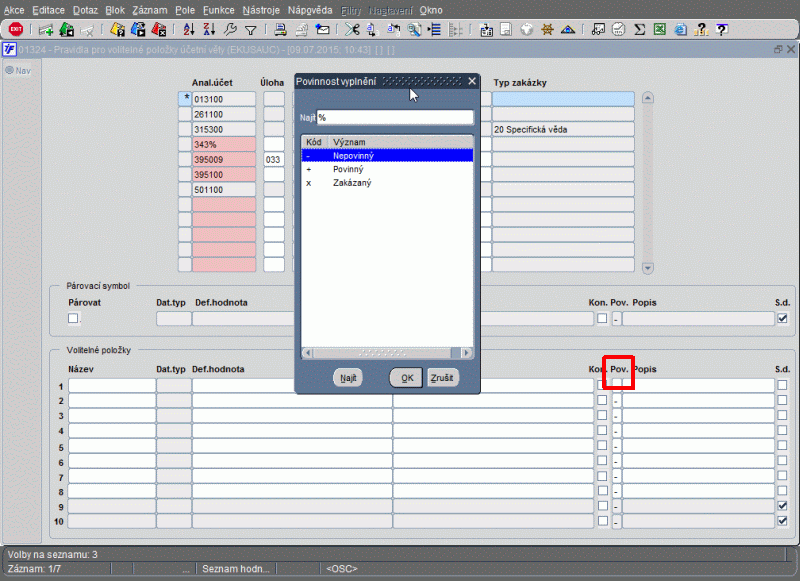Sort descending with the Z-A icon

point(209,30)
